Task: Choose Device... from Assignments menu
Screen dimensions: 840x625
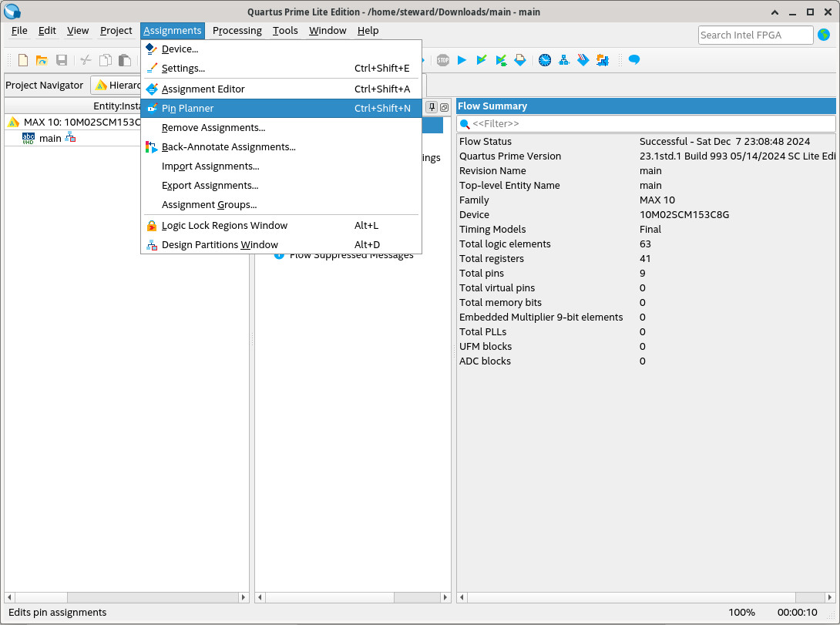Action: tap(281, 49)
